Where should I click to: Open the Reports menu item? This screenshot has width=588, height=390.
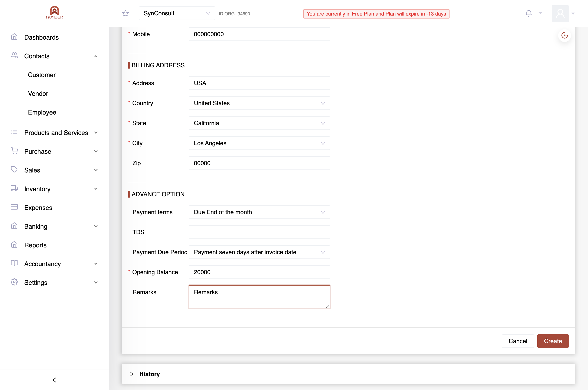point(36,245)
